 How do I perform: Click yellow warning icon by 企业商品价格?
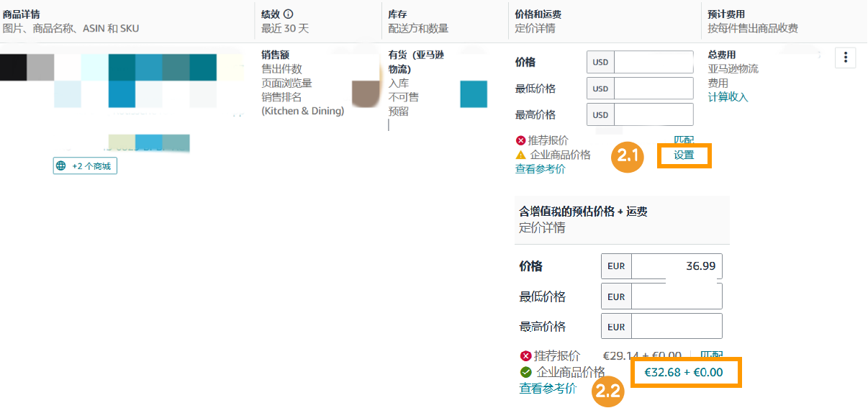click(x=521, y=155)
